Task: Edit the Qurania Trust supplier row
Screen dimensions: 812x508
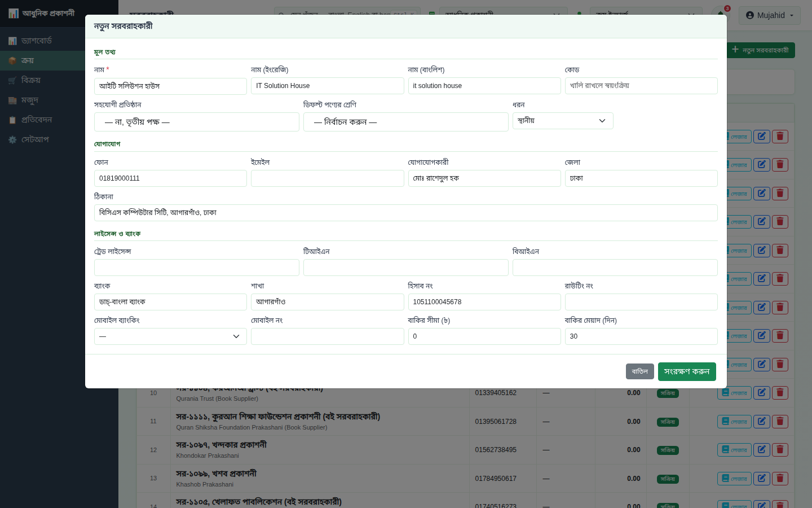Action: pyautogui.click(x=761, y=392)
